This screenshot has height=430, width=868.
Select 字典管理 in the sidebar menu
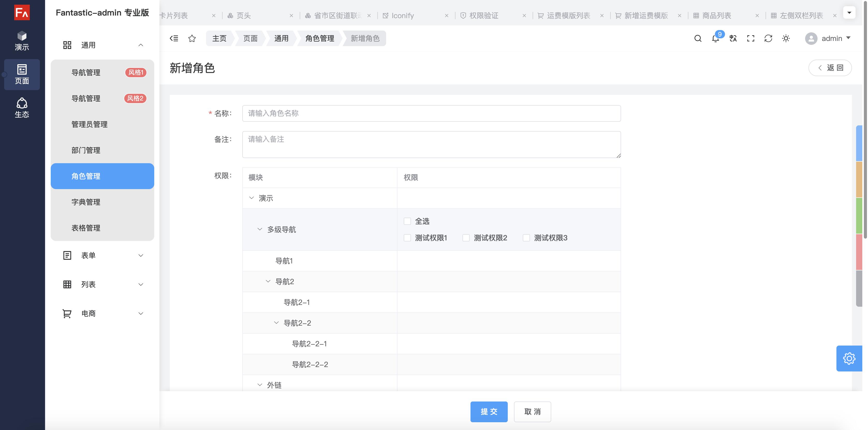[86, 202]
